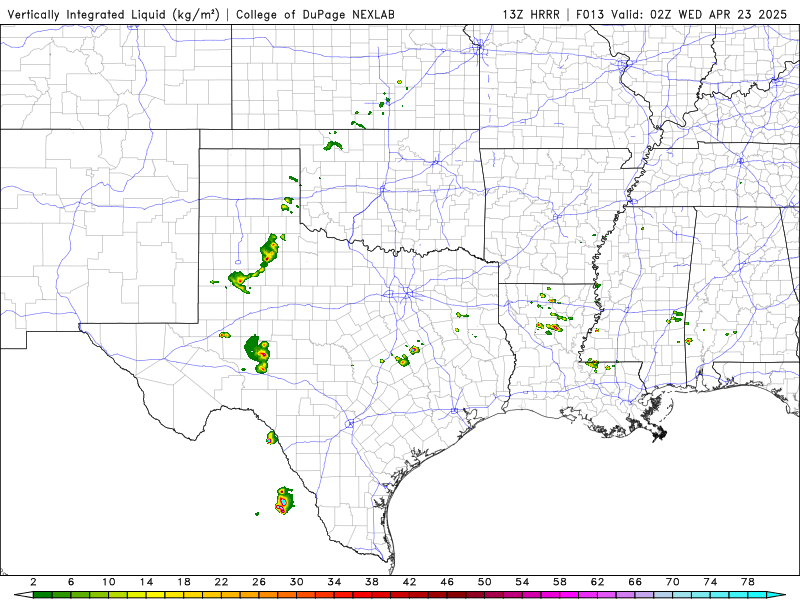
Task: Click the "42" color scale label
Action: pyautogui.click(x=410, y=582)
